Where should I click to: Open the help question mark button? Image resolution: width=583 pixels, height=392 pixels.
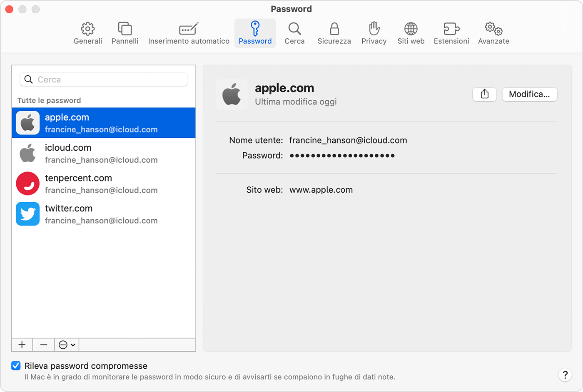pos(565,375)
